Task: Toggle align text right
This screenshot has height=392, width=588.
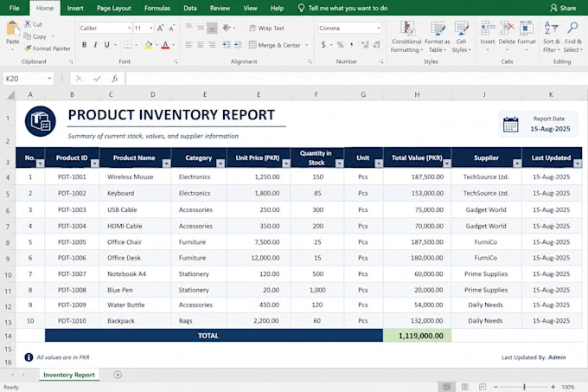Action: coord(212,45)
